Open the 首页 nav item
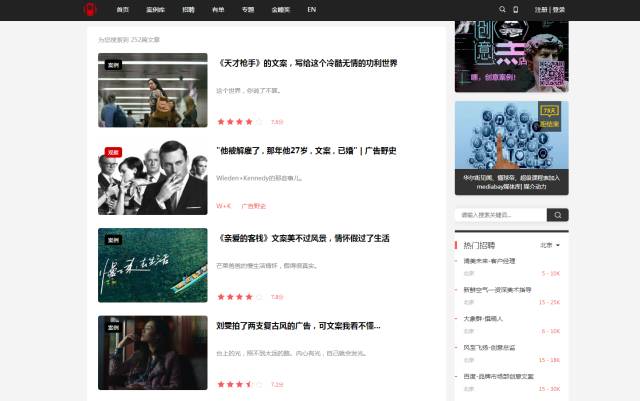The image size is (640, 401). [x=122, y=9]
